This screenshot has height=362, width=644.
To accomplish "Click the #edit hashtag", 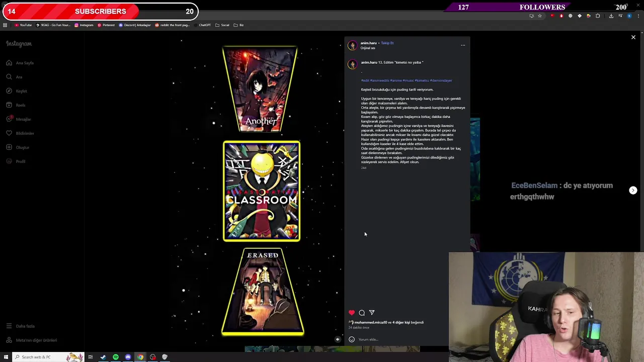I will pos(365,80).
